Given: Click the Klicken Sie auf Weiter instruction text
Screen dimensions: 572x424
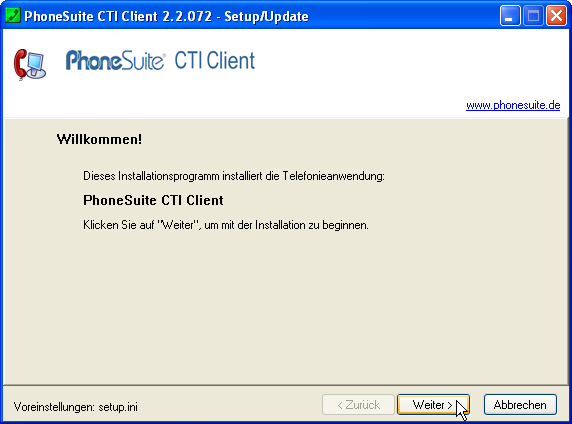Looking at the screenshot, I should tap(226, 225).
